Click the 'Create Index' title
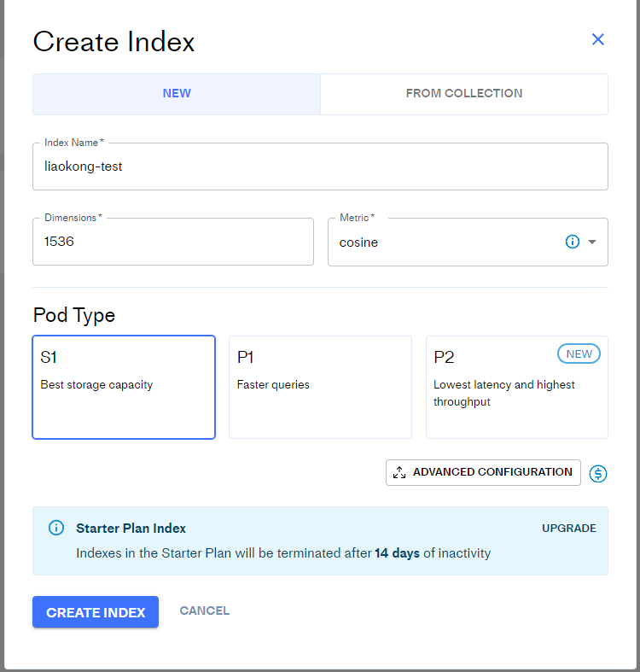This screenshot has width=640, height=672. [x=113, y=42]
